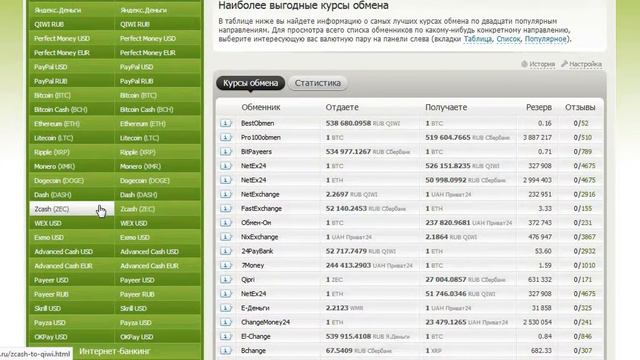
Task: Switch to the Статистика tab
Action: tap(318, 83)
